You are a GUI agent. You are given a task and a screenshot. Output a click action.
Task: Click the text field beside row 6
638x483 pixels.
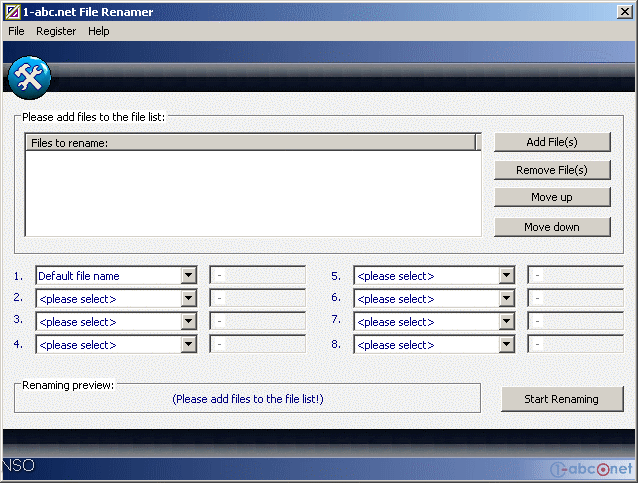pos(575,298)
